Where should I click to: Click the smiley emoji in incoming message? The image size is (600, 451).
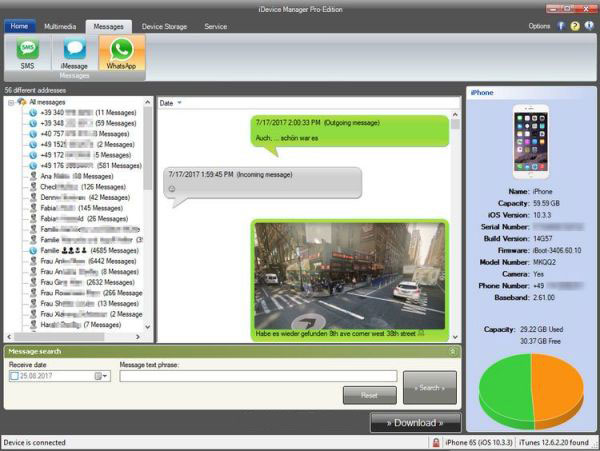tap(172, 189)
